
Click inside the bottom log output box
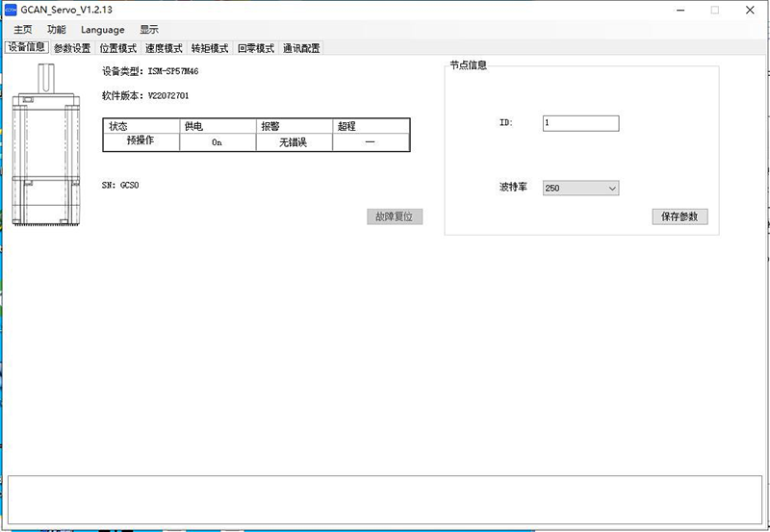tap(385, 499)
